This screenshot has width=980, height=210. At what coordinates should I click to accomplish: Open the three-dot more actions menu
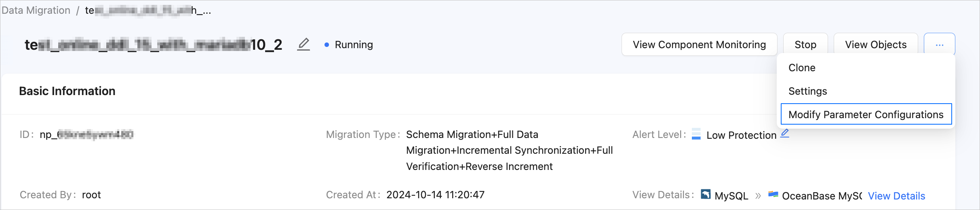940,45
